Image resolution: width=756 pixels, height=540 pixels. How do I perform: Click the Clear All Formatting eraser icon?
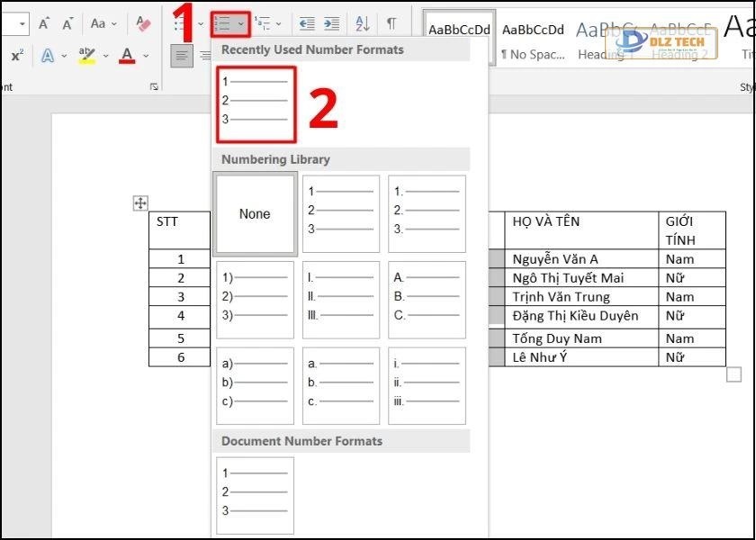(x=143, y=23)
